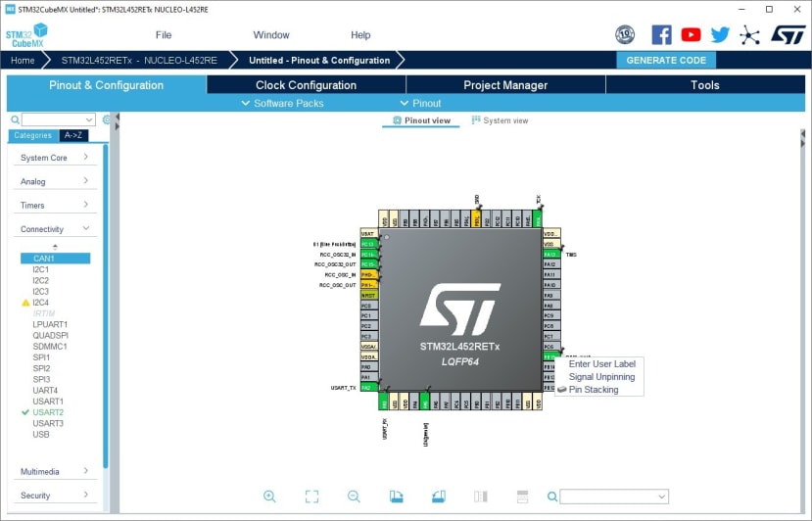
Task: Select CAN1 peripheral
Action: click(56, 259)
